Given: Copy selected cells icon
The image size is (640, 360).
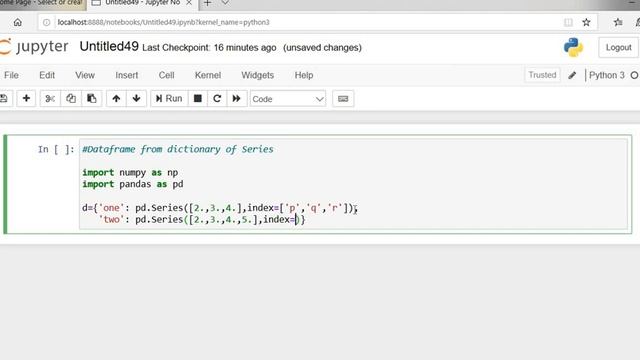Looking at the screenshot, I should pyautogui.click(x=71, y=98).
